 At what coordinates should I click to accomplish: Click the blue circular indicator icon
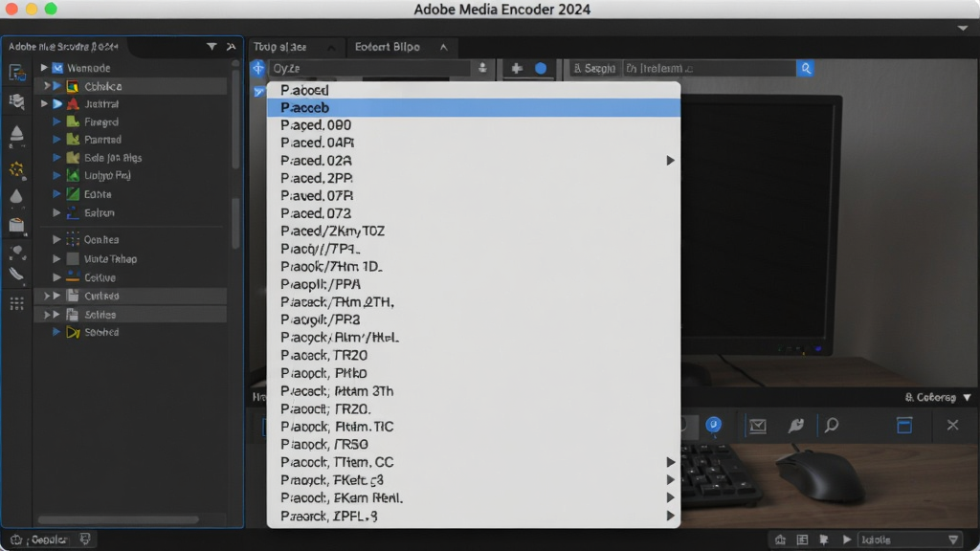(x=713, y=425)
